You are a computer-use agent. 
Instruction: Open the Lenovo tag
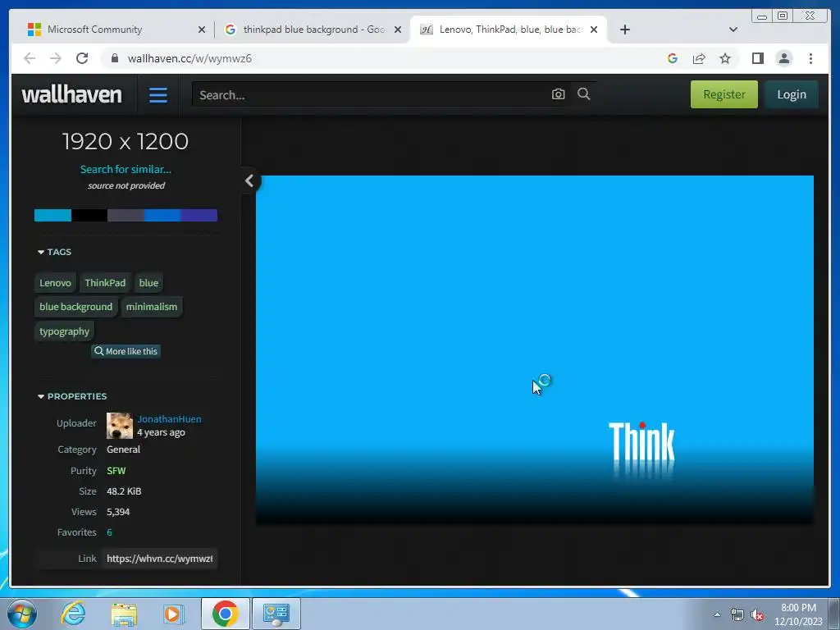(x=55, y=283)
